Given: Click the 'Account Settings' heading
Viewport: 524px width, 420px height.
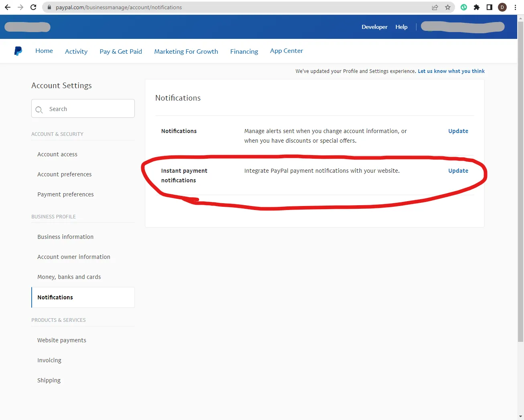Looking at the screenshot, I should (x=61, y=85).
